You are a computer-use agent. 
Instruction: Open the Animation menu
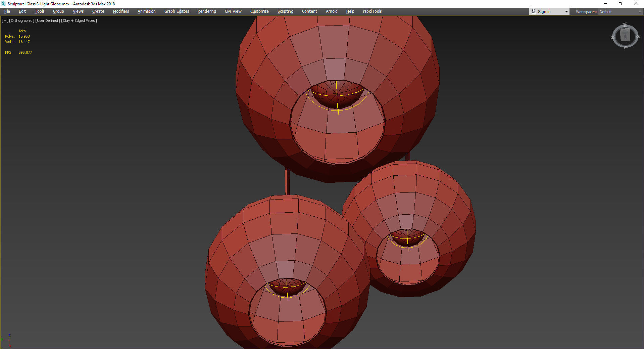(146, 11)
